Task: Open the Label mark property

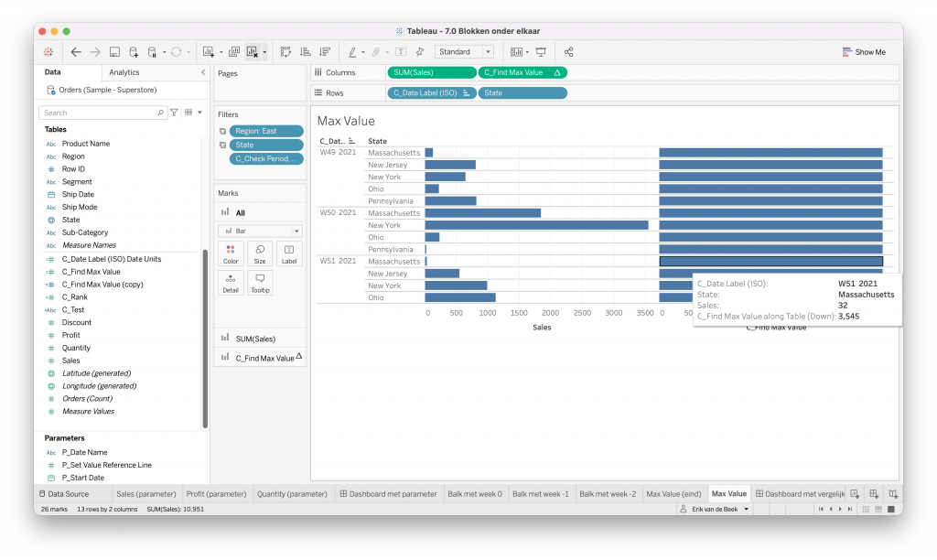Action: [x=288, y=253]
